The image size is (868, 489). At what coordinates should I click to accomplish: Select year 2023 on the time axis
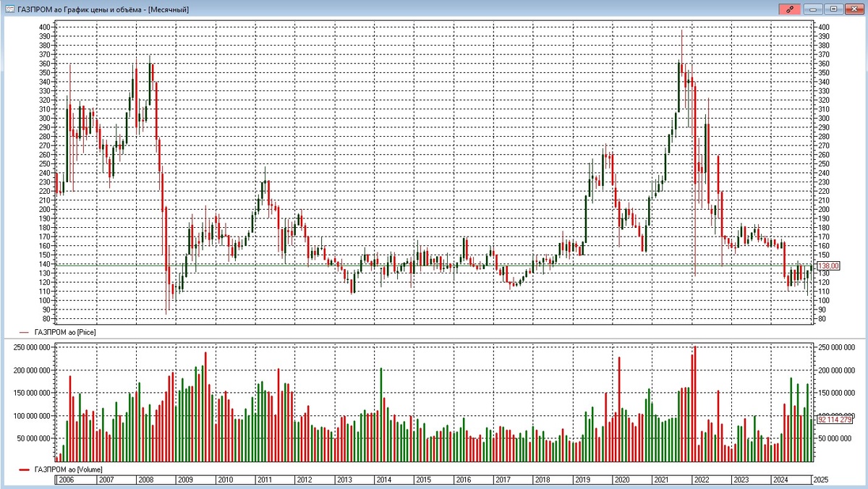click(x=741, y=480)
